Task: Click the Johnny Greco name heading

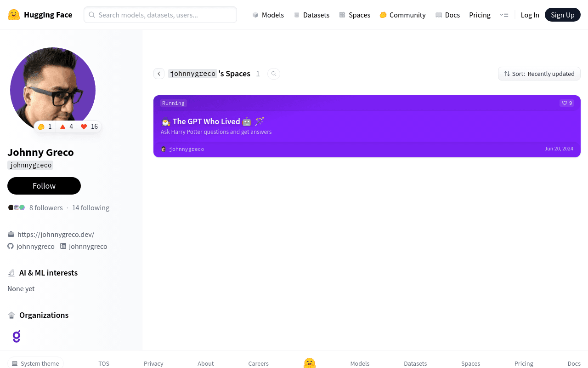Action: [40, 152]
